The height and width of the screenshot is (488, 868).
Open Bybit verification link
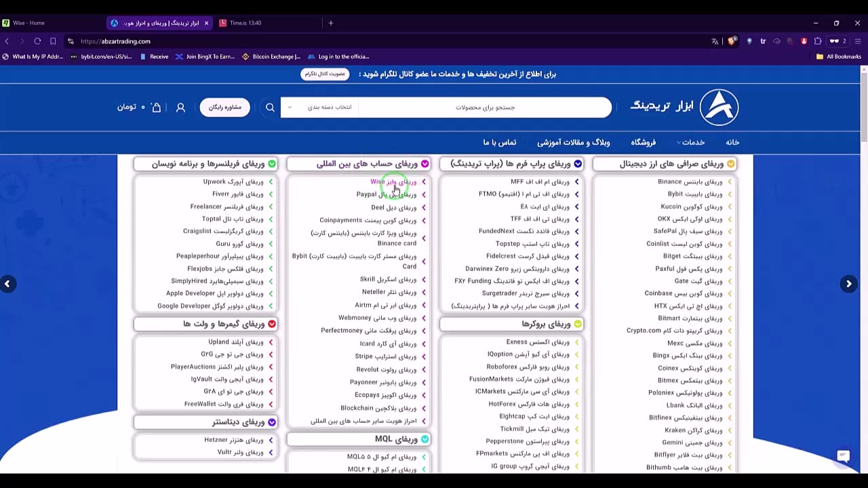pos(695,194)
